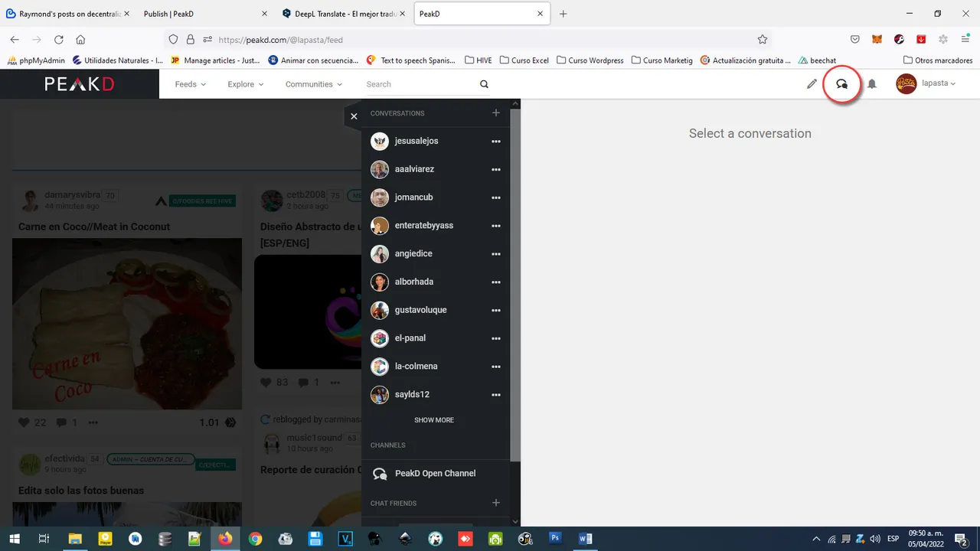Open notifications via the bell icon
Screen dimensions: 980x551
click(871, 84)
